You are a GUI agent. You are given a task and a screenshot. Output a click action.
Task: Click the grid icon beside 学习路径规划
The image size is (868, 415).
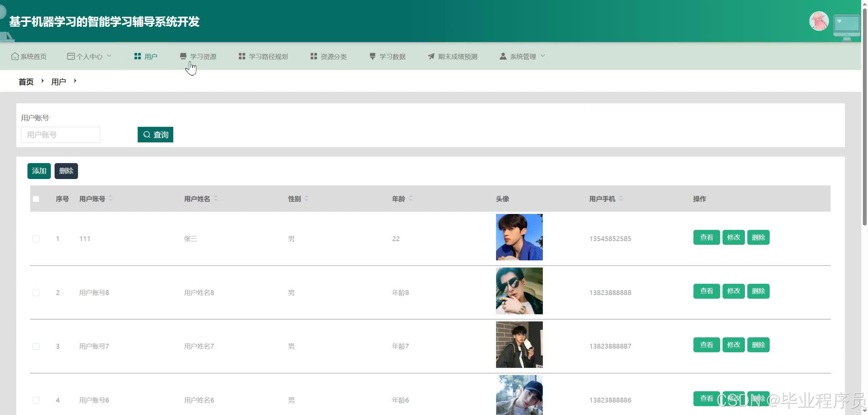tap(242, 56)
